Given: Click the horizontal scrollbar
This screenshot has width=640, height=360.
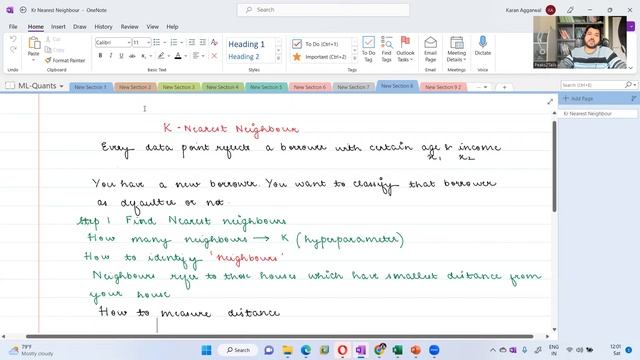Looking at the screenshot, I should 280,336.
